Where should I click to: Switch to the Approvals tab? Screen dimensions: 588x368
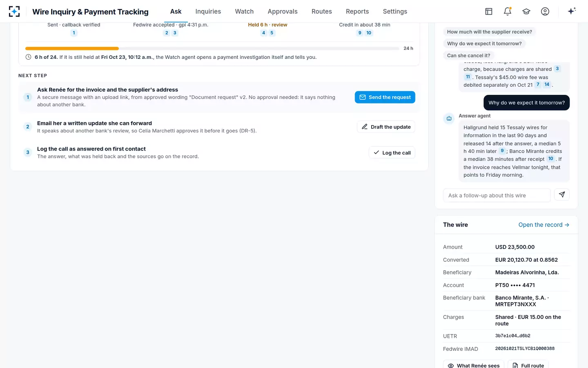coord(283,11)
